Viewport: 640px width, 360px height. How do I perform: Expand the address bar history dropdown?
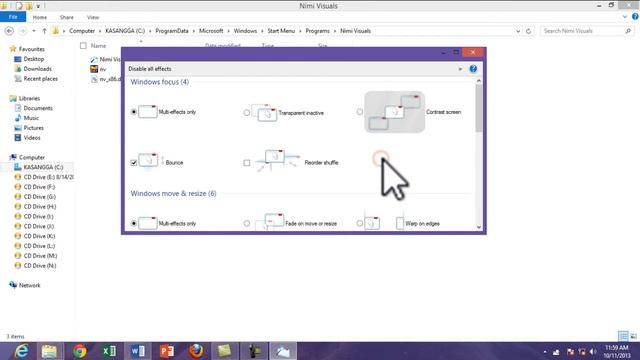coord(518,31)
